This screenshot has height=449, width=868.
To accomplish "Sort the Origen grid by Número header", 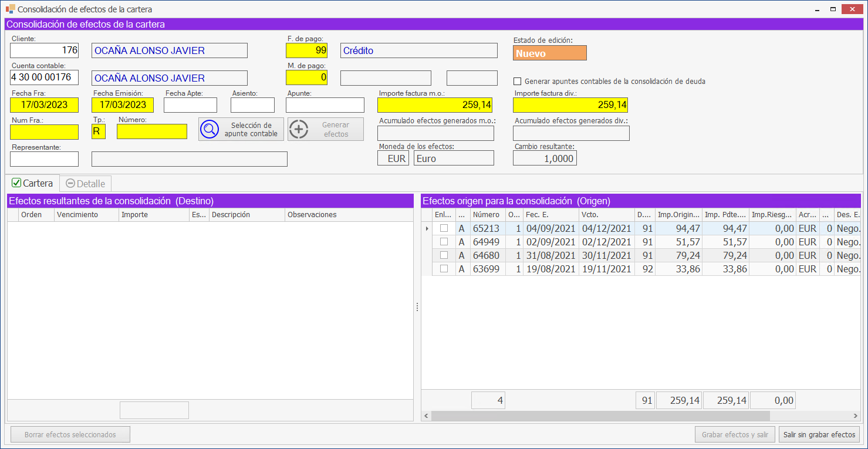I will (487, 215).
